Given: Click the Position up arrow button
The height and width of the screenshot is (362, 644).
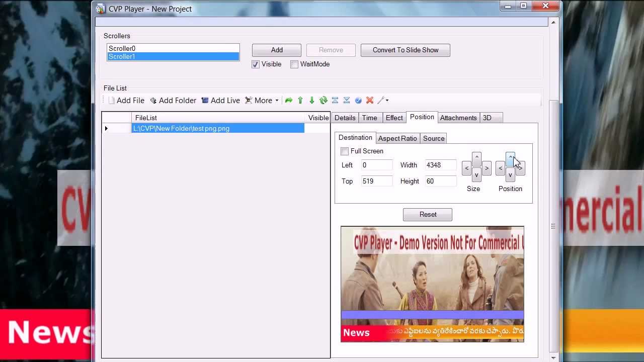Looking at the screenshot, I should point(510,158).
